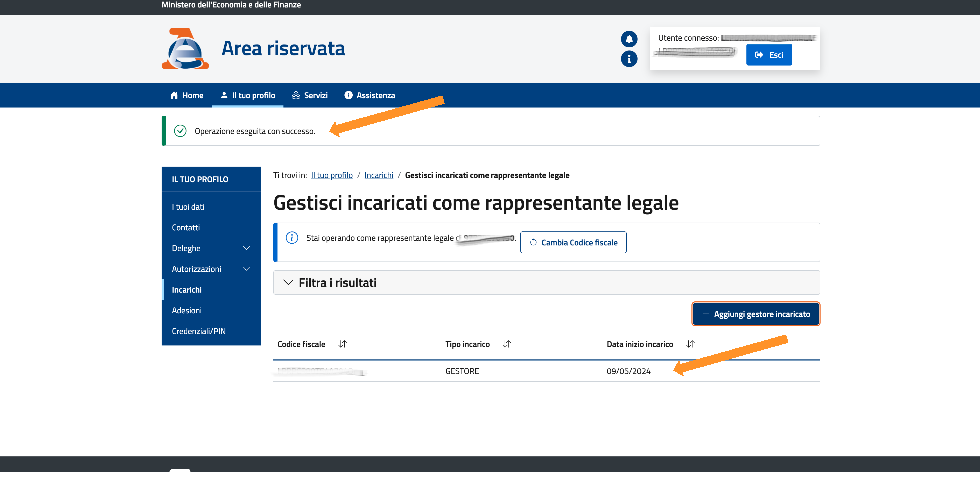Click the success checkmark icon
This screenshot has width=980, height=501.
point(180,131)
